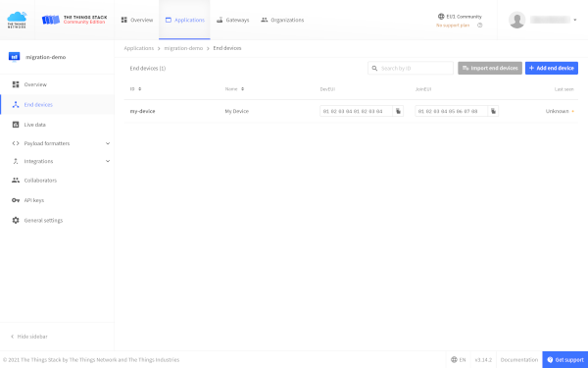
Task: Click the Import end devices button
Action: click(x=490, y=68)
